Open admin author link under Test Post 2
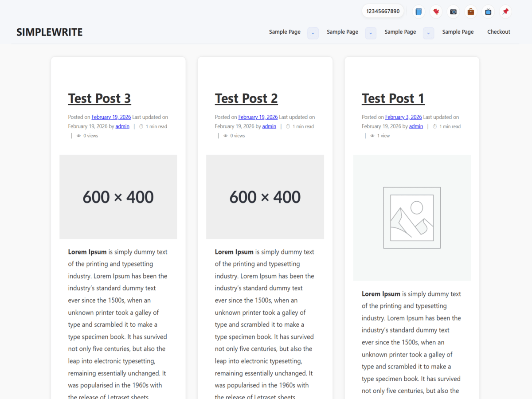532x399 pixels. click(269, 126)
